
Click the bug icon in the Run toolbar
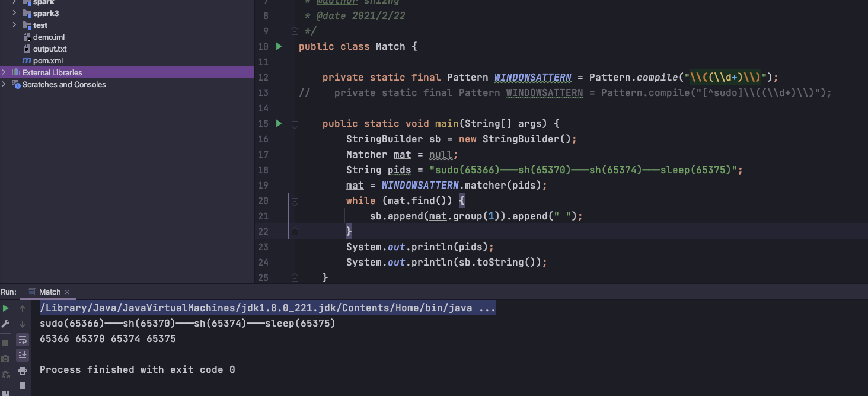tap(5, 374)
